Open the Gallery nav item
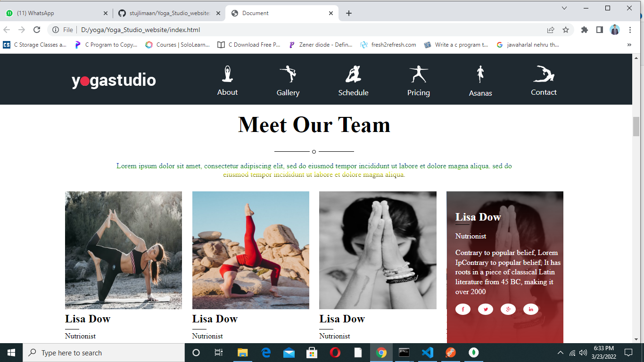 point(288,81)
